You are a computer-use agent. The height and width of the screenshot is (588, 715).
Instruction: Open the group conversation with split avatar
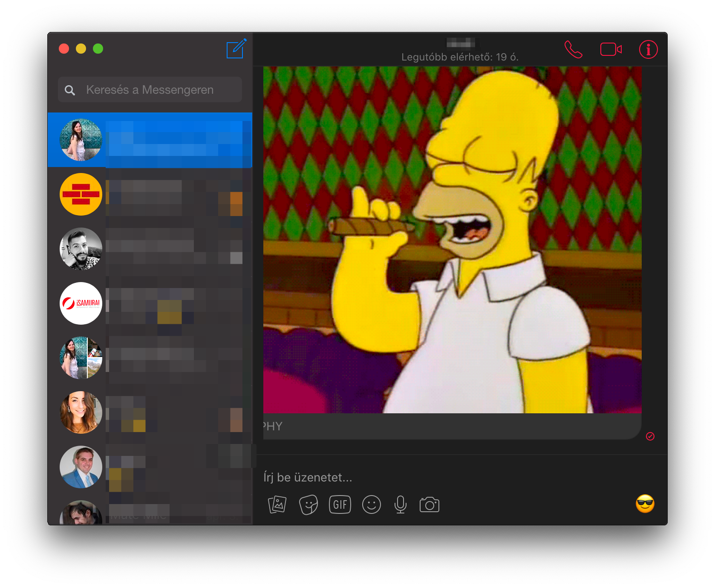[x=150, y=358]
